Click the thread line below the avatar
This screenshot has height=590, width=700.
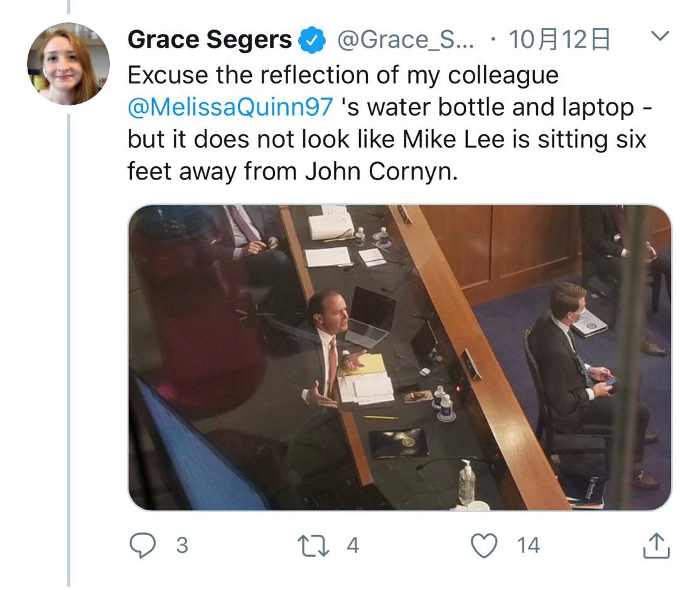(x=68, y=345)
